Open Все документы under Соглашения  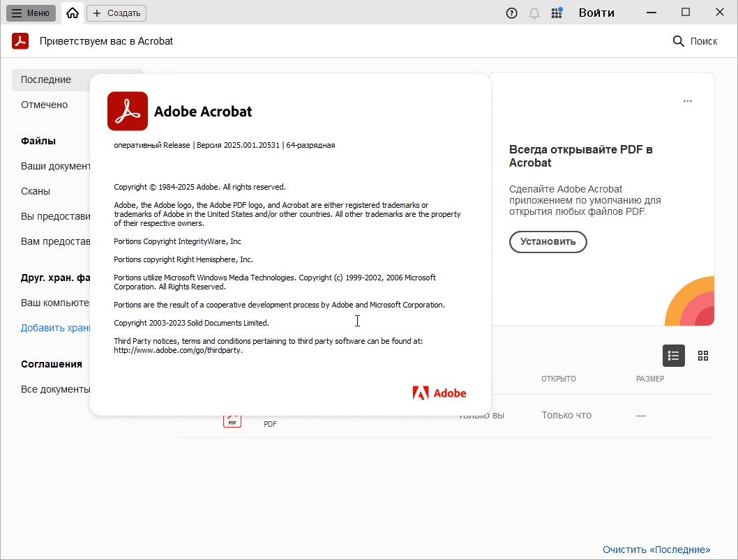click(x=56, y=390)
